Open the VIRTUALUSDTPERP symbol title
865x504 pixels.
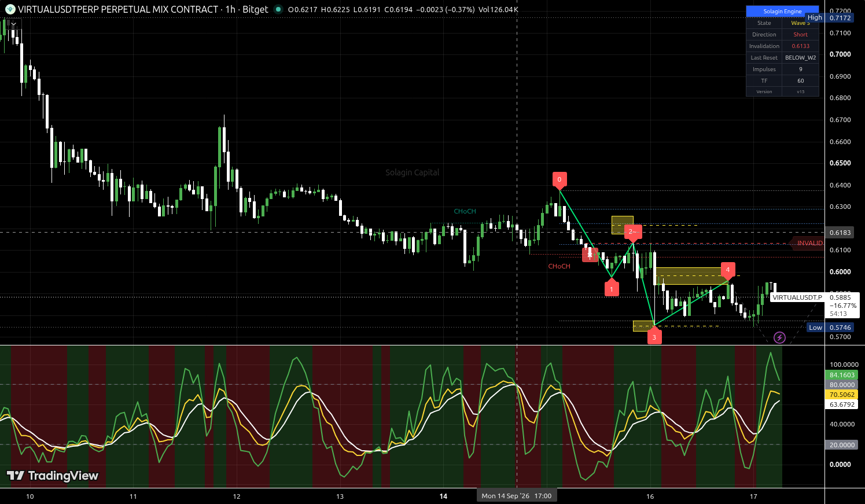coord(143,9)
